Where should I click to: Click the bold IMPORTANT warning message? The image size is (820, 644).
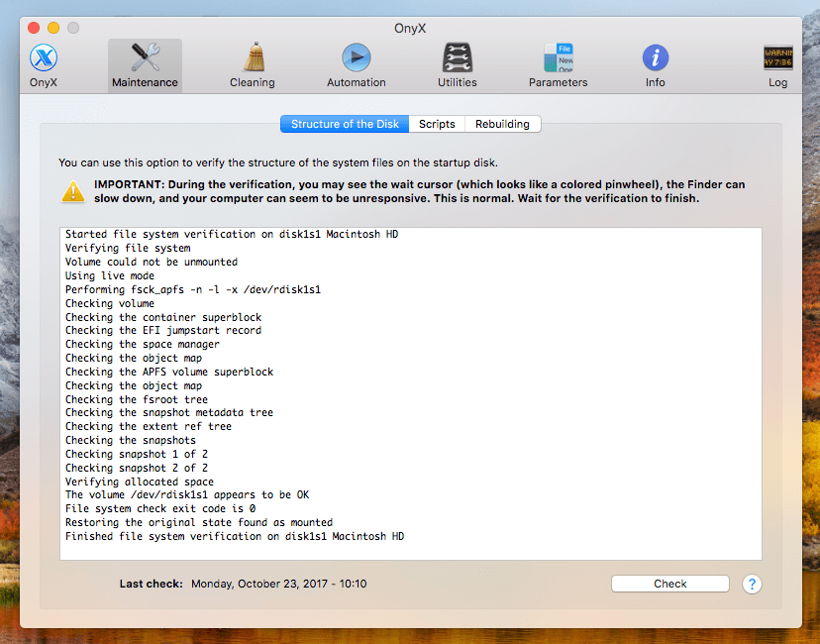pos(420,191)
